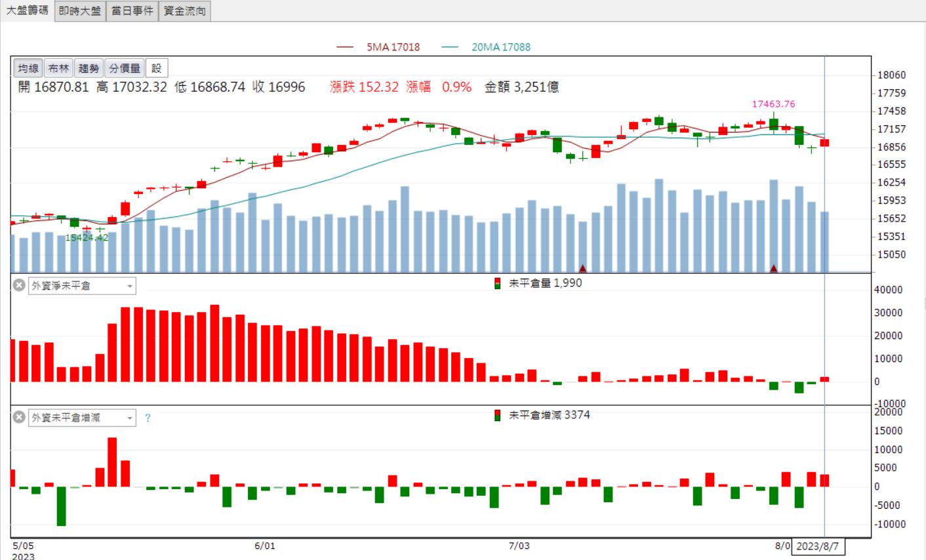Close the 外資未平倉增減 indicator panel
The height and width of the screenshot is (560, 926).
[19, 417]
